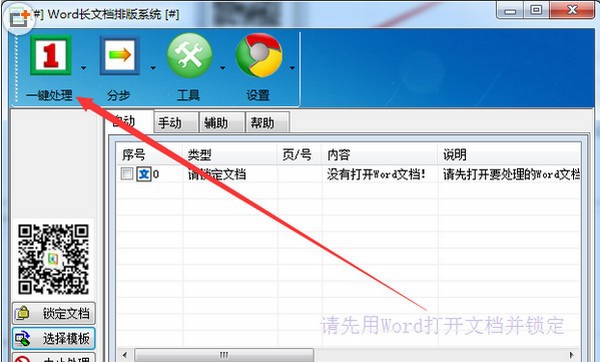Open the 设置 colorful settings icon
600x362 pixels.
(259, 55)
